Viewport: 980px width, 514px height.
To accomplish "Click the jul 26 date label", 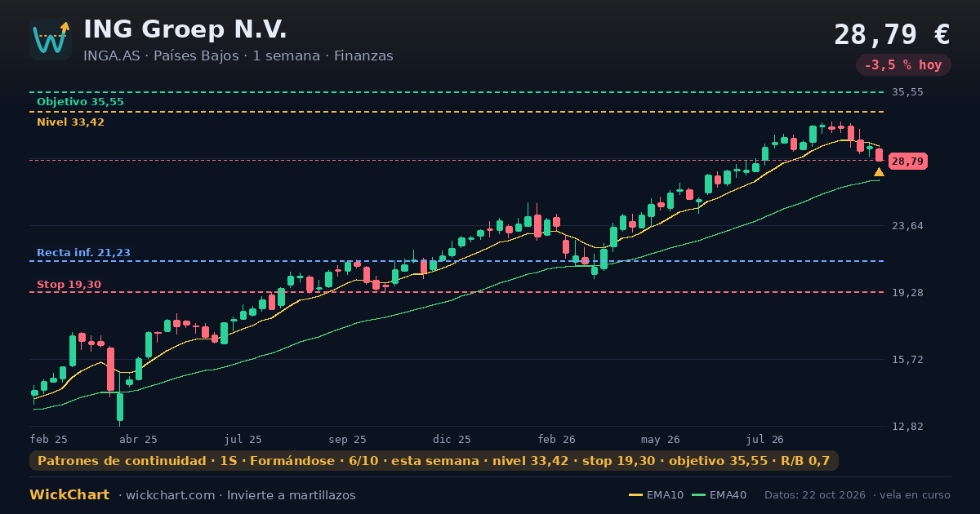I will [x=765, y=439].
